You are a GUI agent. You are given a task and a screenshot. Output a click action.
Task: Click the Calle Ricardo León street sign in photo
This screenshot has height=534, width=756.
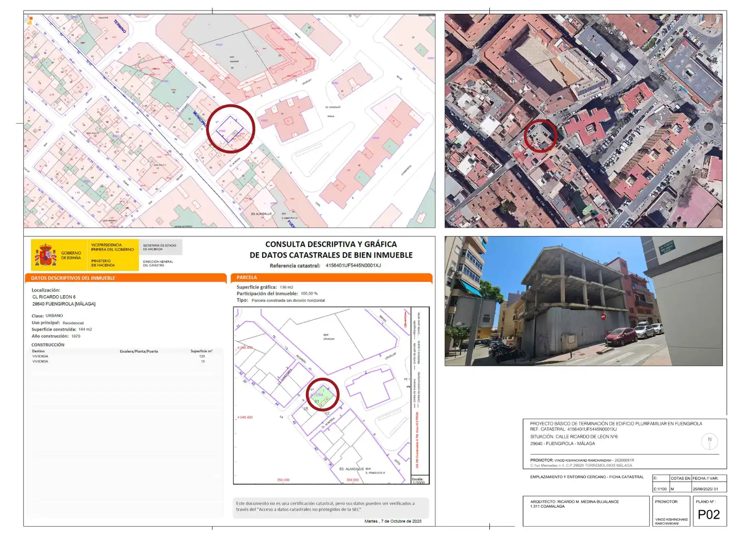pos(667,247)
